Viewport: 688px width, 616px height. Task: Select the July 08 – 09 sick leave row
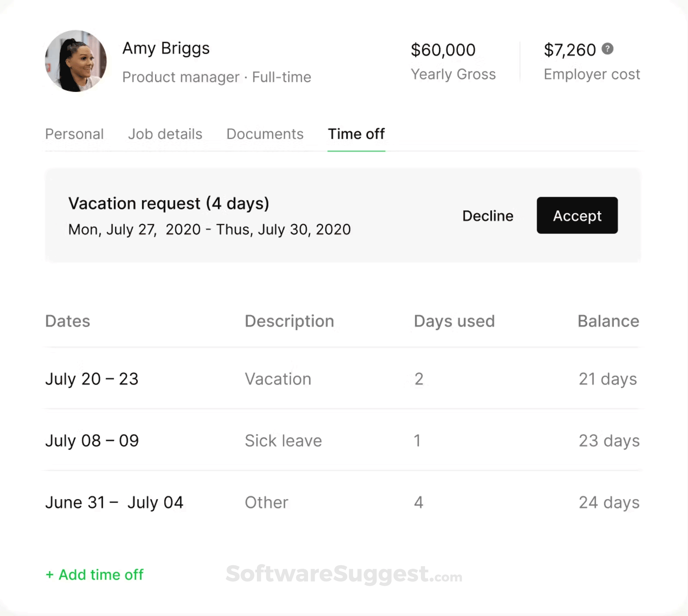pyautogui.click(x=92, y=441)
